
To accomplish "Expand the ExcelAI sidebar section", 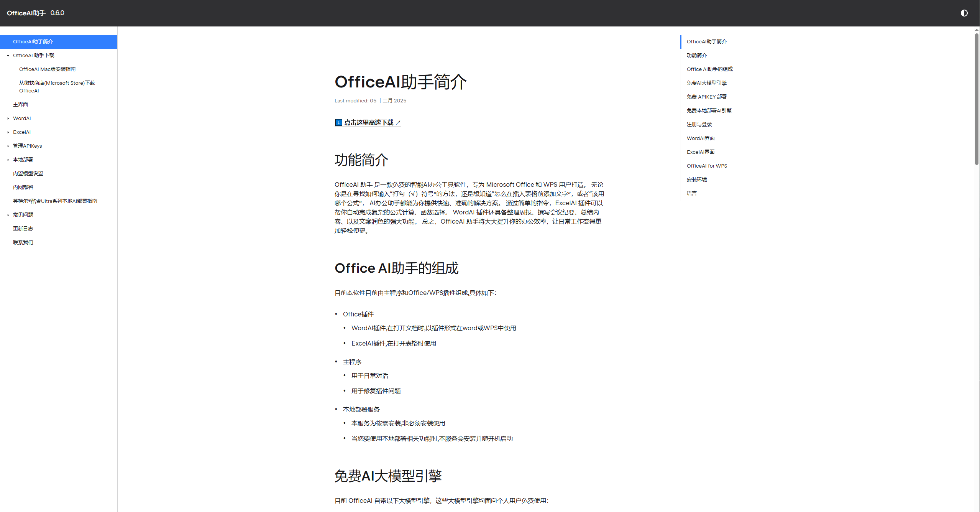I will click(x=8, y=132).
